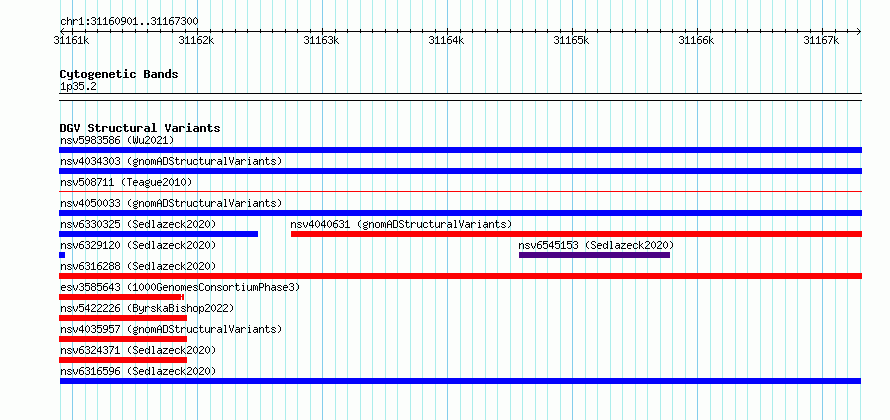The image size is (890, 420).
Task: Open the nsv508711 (Teague2010) label
Action: (x=126, y=182)
